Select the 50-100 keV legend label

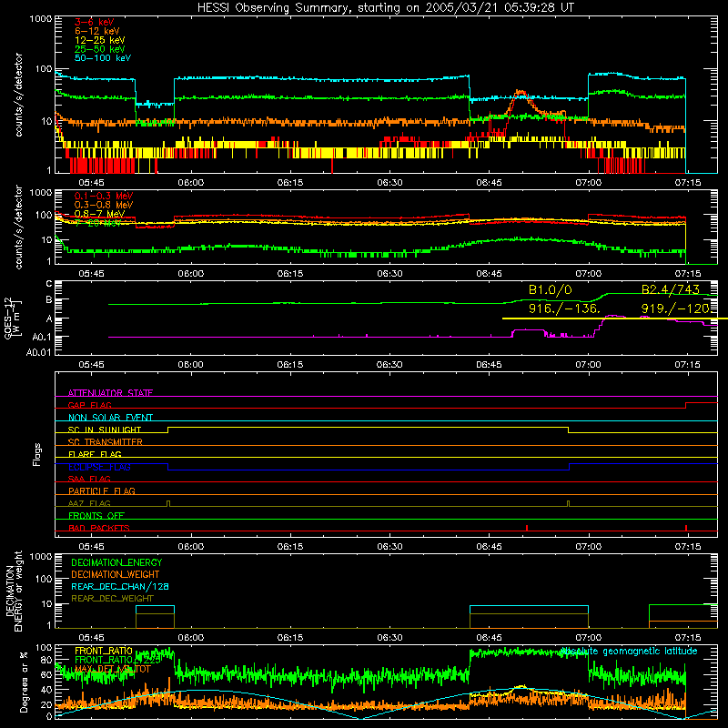pos(103,57)
